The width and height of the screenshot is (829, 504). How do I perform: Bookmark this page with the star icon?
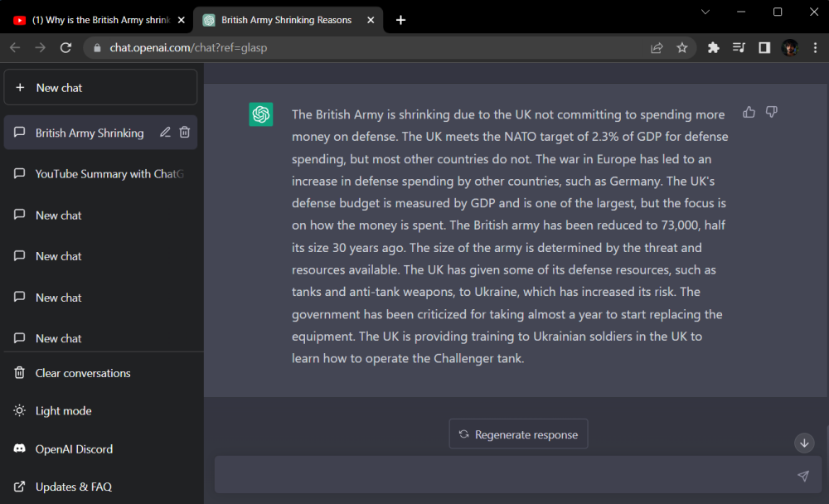(682, 48)
